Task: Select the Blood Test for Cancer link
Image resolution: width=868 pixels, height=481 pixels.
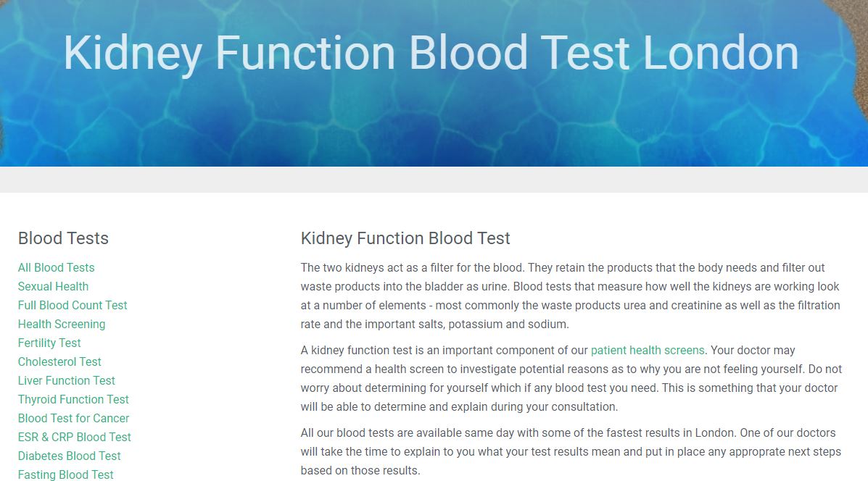Action: tap(74, 418)
